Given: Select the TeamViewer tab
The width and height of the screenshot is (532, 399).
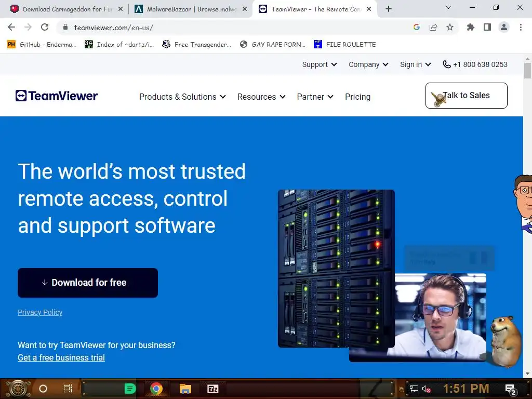Looking at the screenshot, I should coord(315,9).
